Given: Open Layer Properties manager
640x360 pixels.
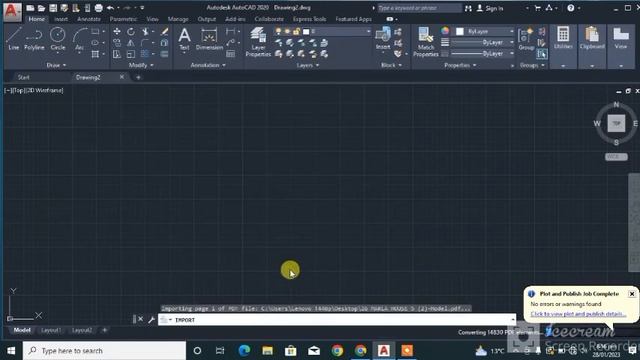Looking at the screenshot, I should [258, 42].
